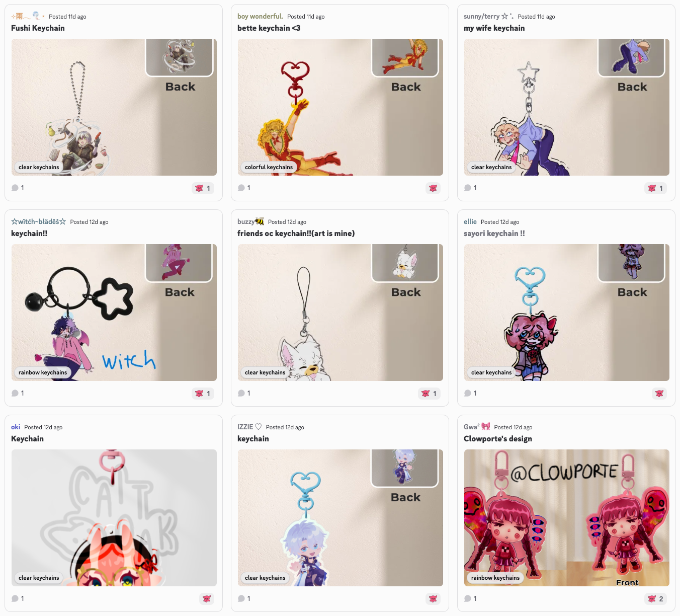
Task: React to witch-blades keychain!! post
Action: [203, 394]
